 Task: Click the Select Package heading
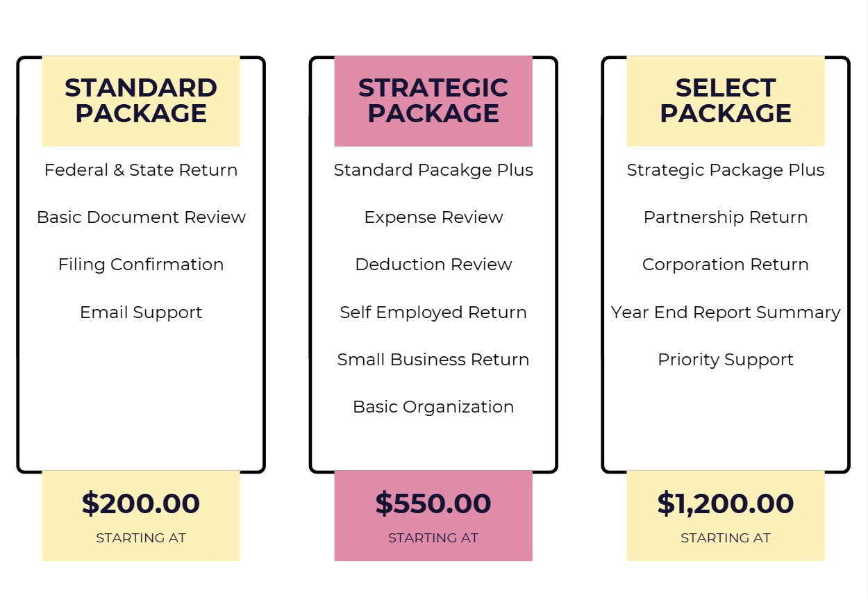(726, 101)
